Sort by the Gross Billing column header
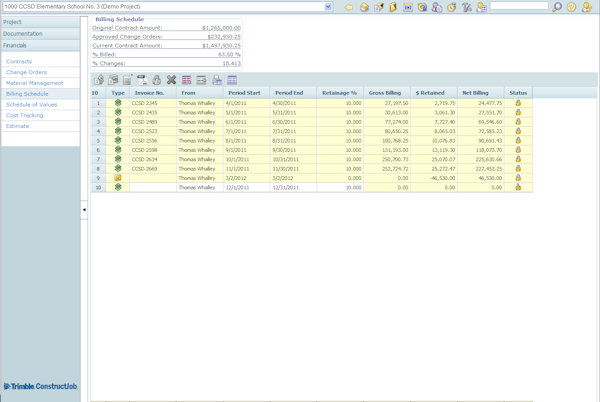The height and width of the screenshot is (402, 600). (384, 93)
